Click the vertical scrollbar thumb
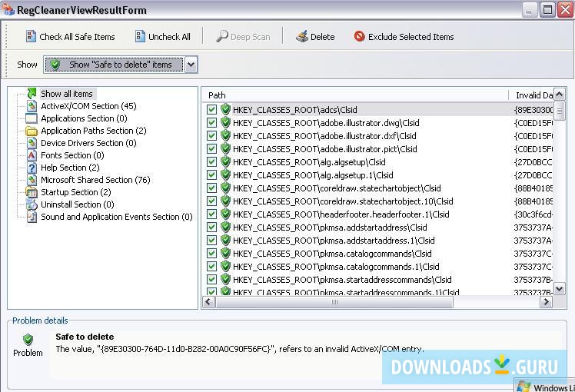Image resolution: width=575 pixels, height=392 pixels. pyautogui.click(x=559, y=111)
